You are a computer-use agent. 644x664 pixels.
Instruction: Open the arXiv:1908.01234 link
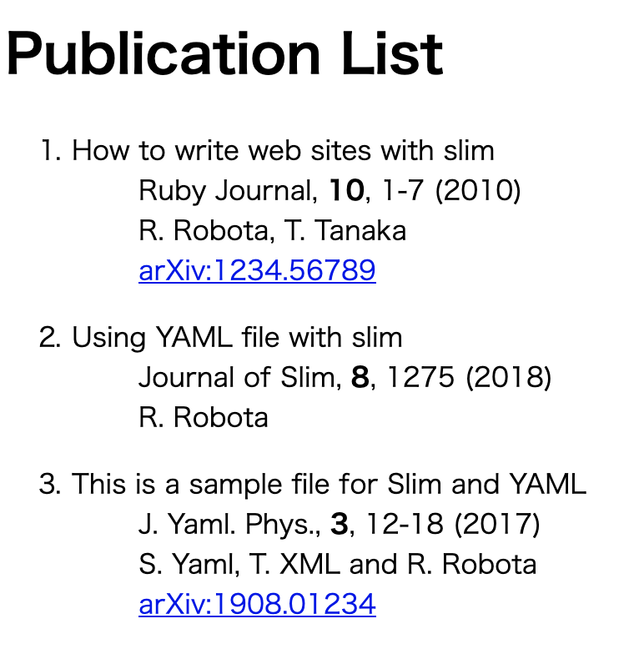coord(257,604)
